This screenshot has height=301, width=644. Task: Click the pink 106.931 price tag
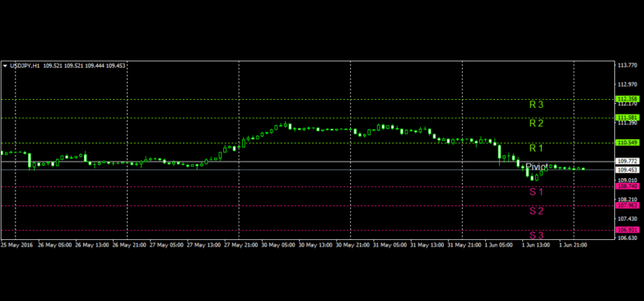[x=628, y=230]
